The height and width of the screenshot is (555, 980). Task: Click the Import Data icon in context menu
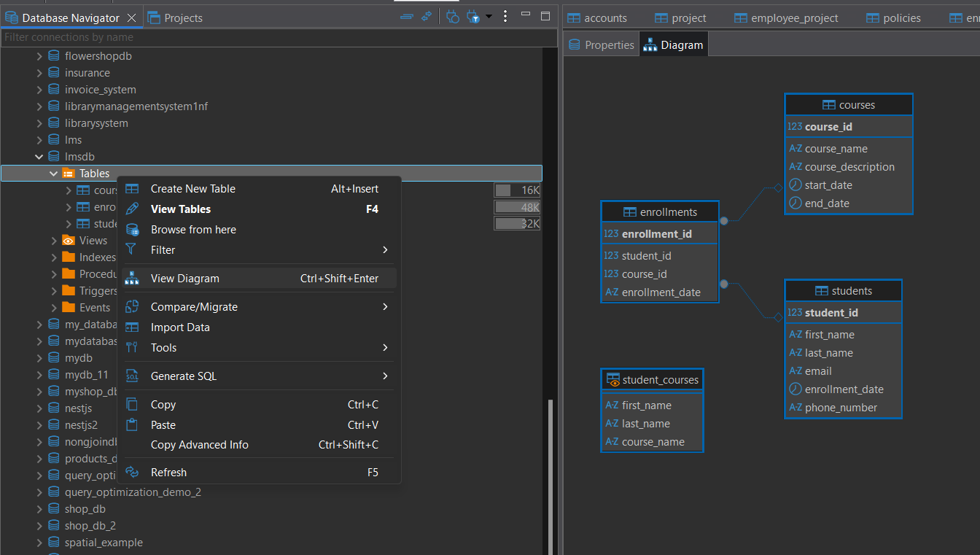click(133, 327)
